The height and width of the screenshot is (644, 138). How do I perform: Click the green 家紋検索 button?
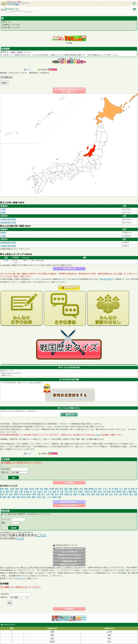pyautogui.click(x=14, y=528)
